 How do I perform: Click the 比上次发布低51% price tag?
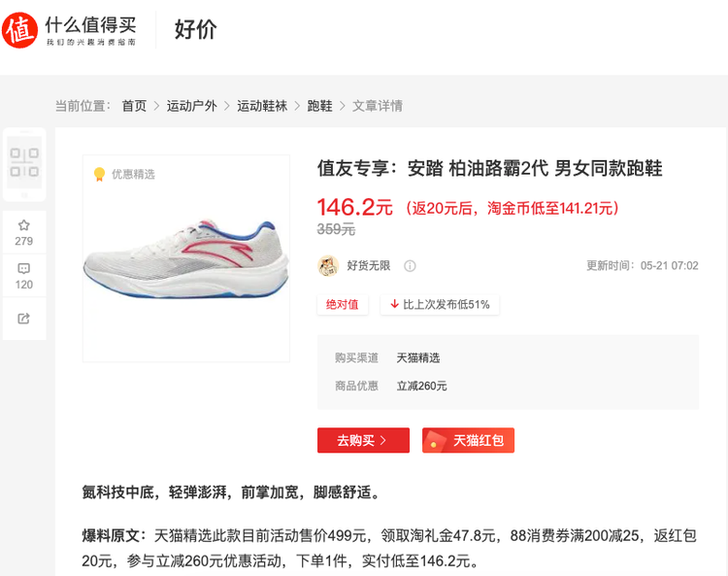pos(440,305)
